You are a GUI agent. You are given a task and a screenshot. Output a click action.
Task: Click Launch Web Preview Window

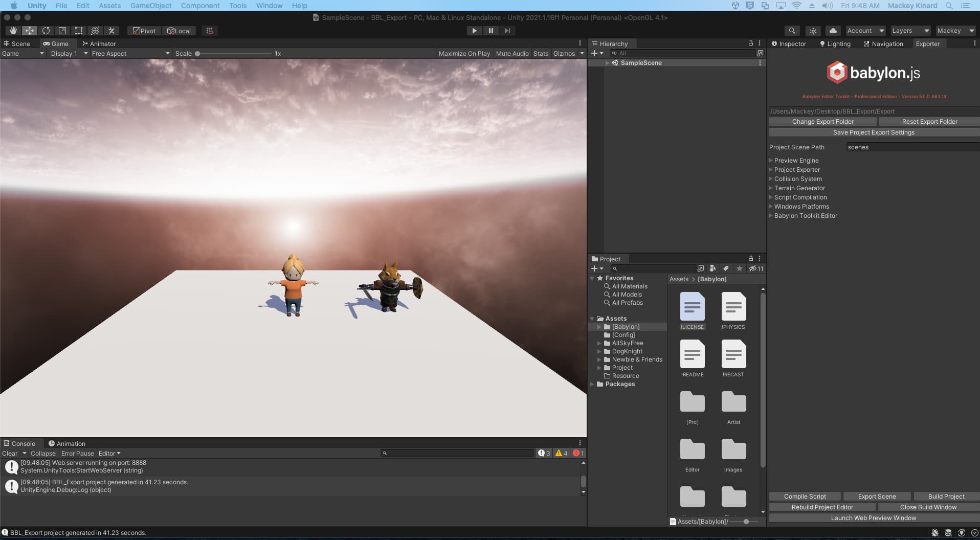click(x=874, y=518)
